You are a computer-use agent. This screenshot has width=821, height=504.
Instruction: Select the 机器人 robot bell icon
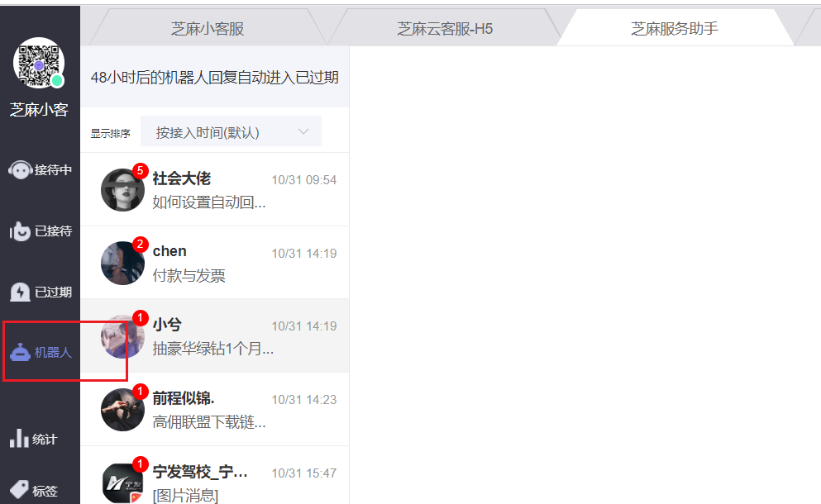21,352
